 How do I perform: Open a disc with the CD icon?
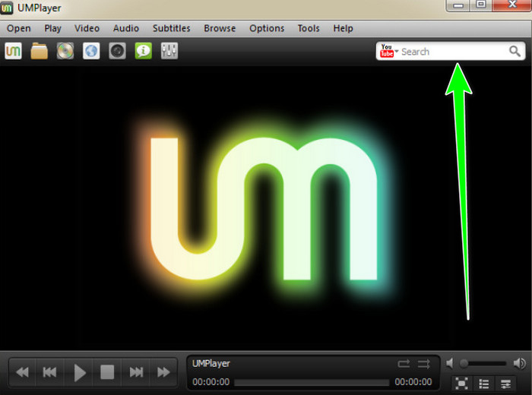point(65,51)
